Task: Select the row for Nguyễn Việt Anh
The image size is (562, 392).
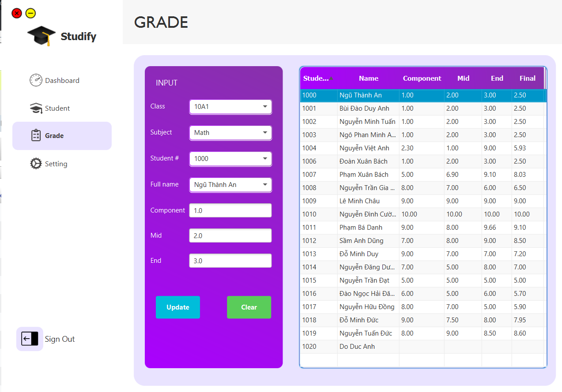Action: pyautogui.click(x=423, y=148)
